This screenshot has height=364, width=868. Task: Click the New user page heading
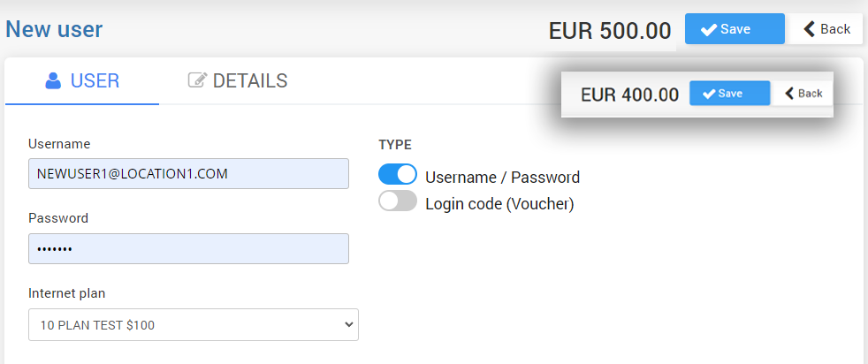55,29
